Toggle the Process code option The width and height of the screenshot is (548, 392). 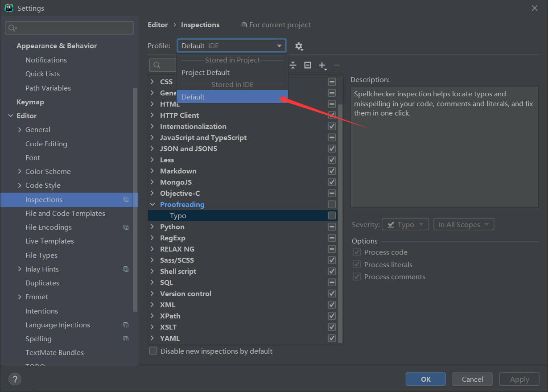pos(357,252)
